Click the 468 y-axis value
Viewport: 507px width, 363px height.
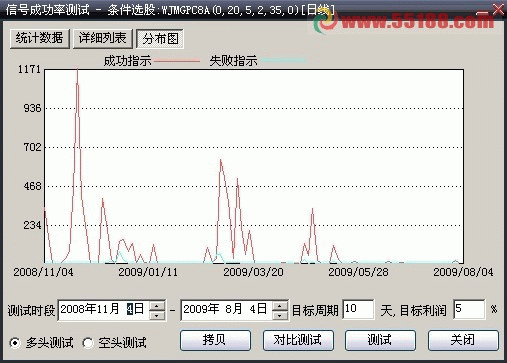point(32,186)
